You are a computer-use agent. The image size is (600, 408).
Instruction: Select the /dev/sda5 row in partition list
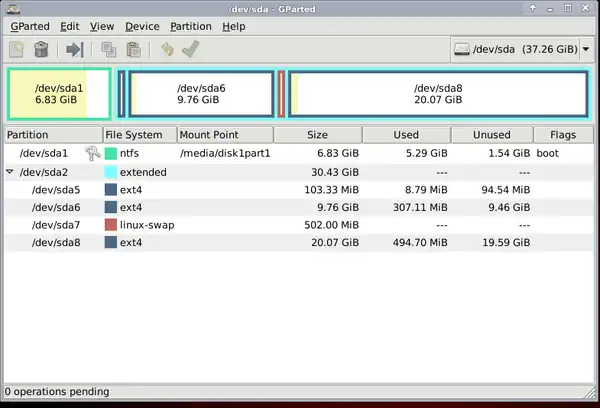55,189
